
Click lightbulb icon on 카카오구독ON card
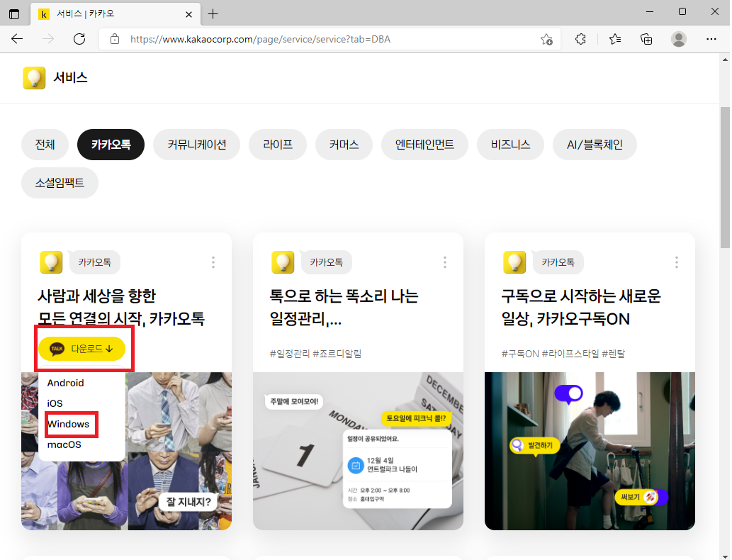514,262
